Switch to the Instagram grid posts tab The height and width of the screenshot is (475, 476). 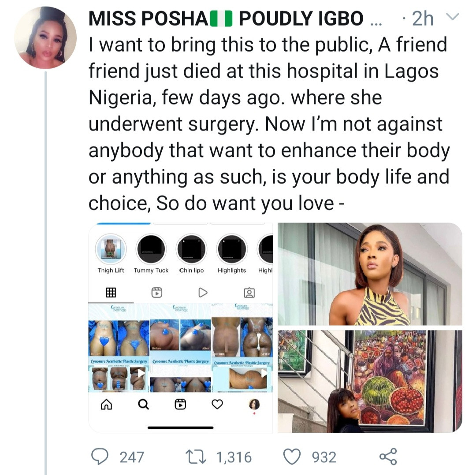point(111,292)
